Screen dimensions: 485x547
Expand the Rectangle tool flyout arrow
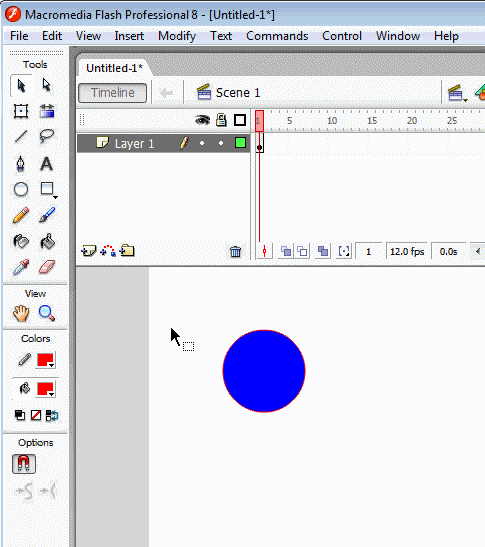55,197
